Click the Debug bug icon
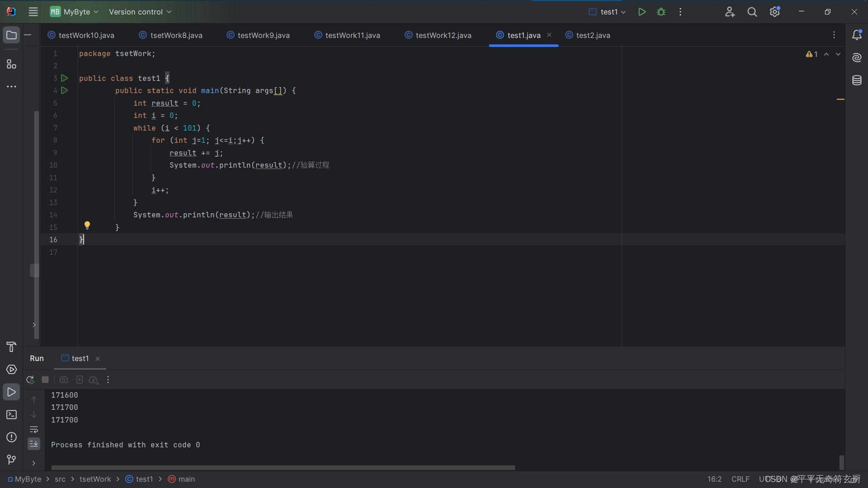Image resolution: width=868 pixels, height=488 pixels. [x=661, y=12]
